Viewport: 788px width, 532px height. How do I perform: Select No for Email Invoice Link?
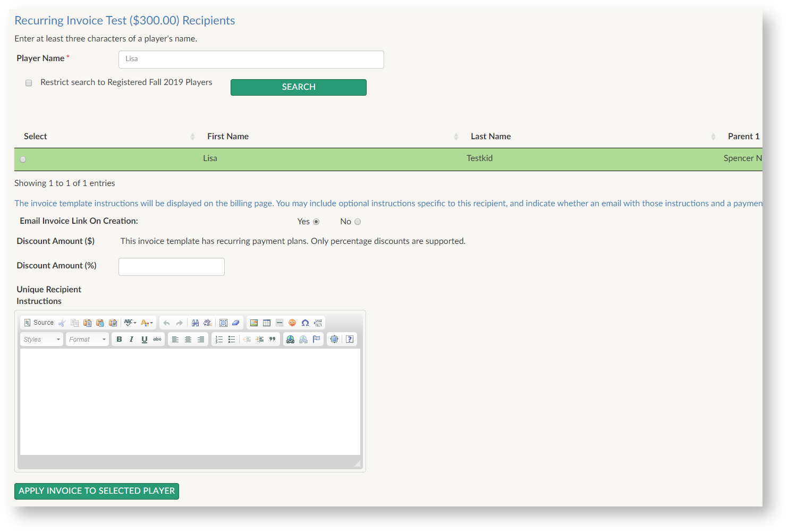(358, 222)
